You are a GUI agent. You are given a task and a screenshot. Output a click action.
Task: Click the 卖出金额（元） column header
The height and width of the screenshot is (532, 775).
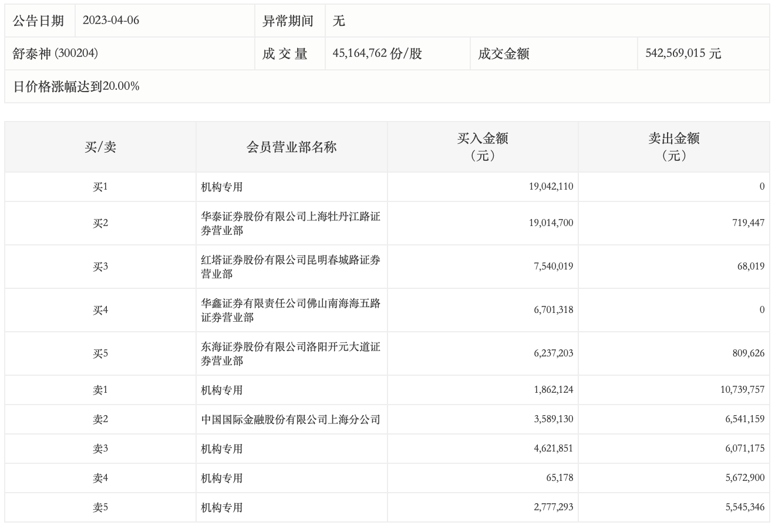pyautogui.click(x=673, y=147)
